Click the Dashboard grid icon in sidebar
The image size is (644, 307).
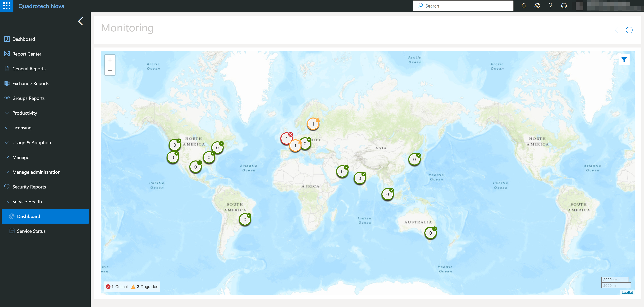click(7, 39)
